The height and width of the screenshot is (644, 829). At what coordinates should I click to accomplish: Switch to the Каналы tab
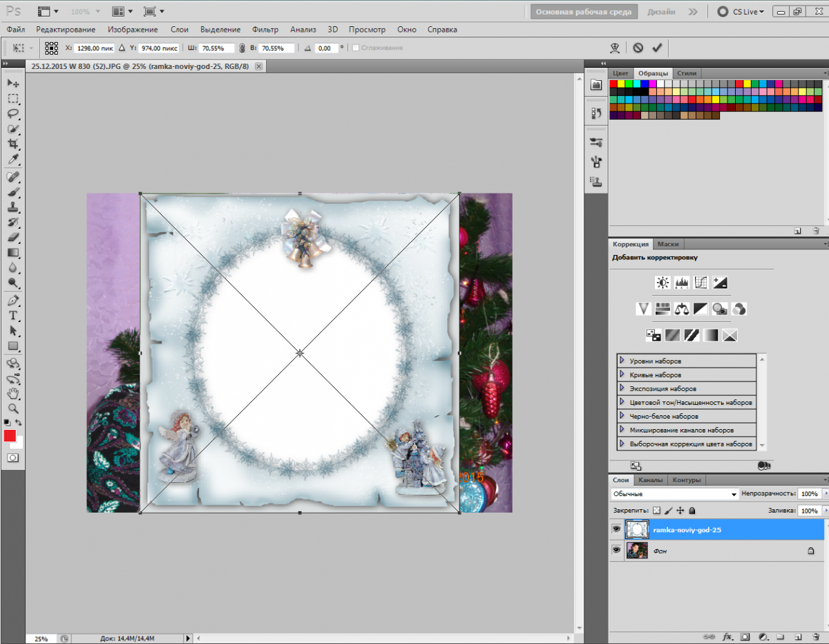pos(651,480)
